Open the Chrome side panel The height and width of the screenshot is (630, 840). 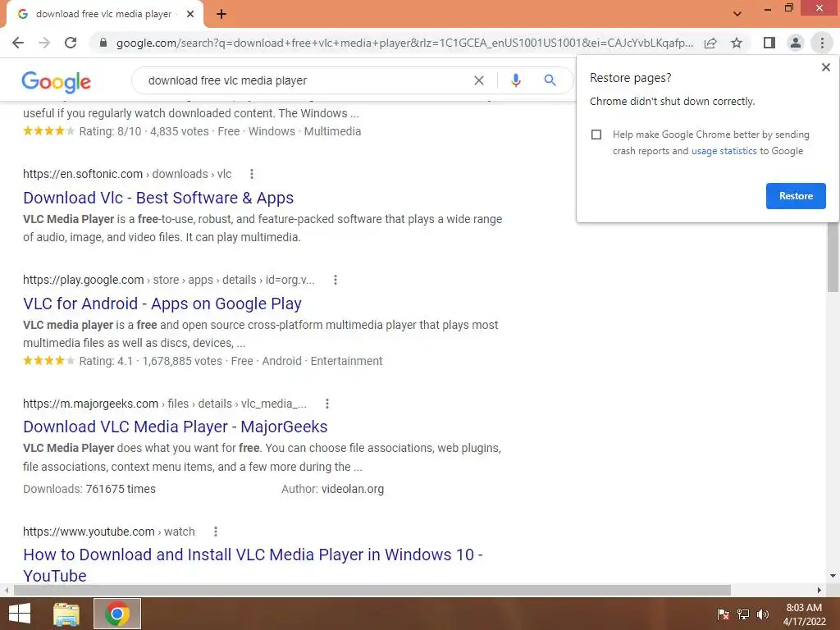pos(769,43)
